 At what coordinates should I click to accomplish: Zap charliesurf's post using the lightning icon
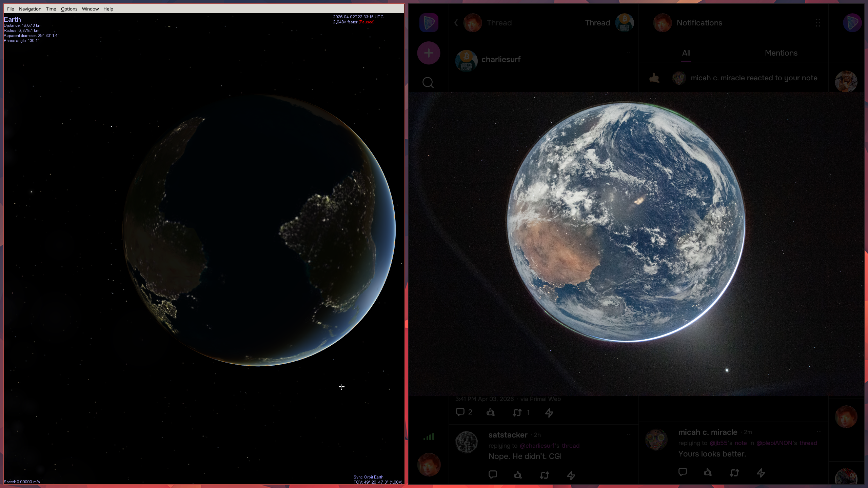click(549, 412)
